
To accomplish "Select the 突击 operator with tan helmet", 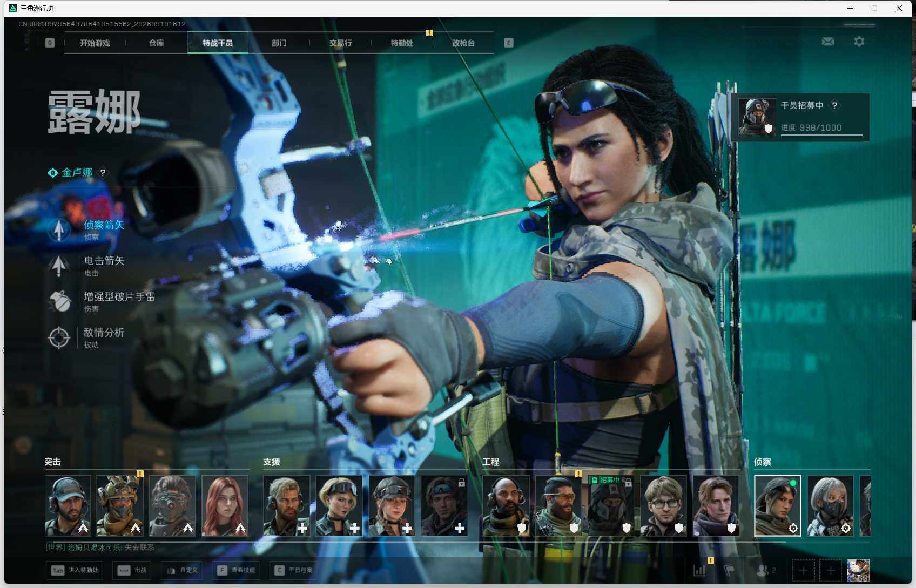I will (120, 505).
